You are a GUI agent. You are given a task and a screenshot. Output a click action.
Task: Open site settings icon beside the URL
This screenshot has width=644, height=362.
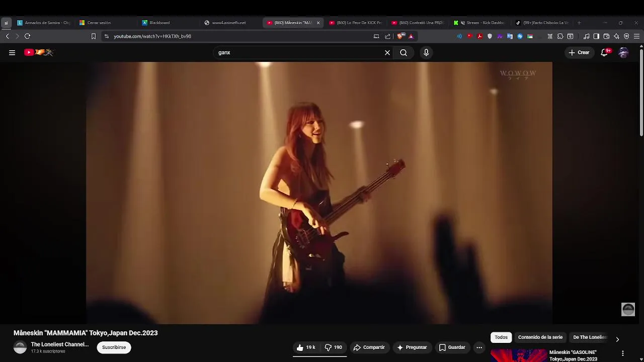(x=106, y=36)
